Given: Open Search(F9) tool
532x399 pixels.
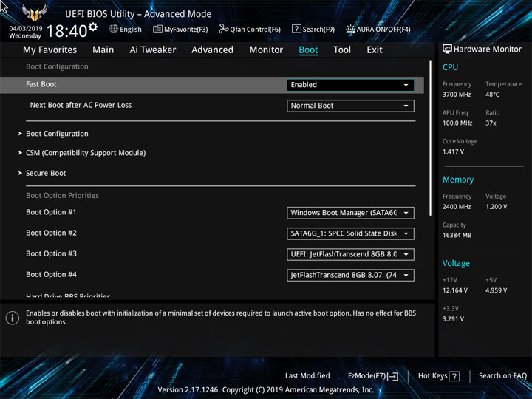Looking at the screenshot, I should [313, 29].
